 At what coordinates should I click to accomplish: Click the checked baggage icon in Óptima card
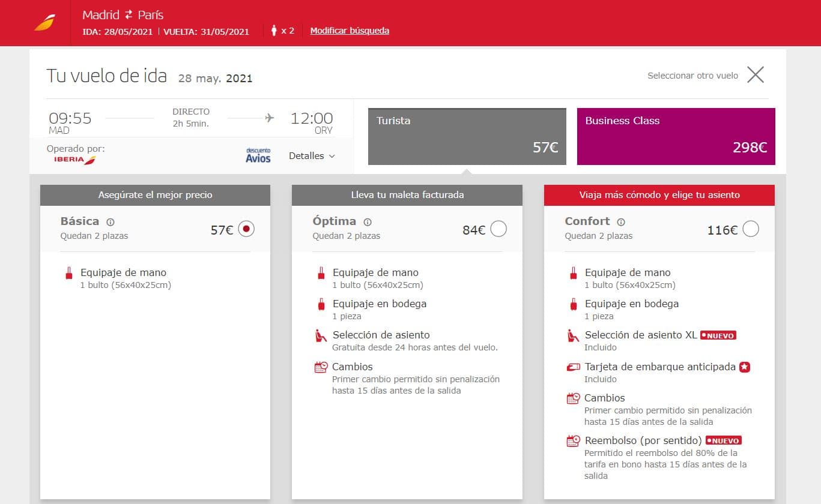321,305
